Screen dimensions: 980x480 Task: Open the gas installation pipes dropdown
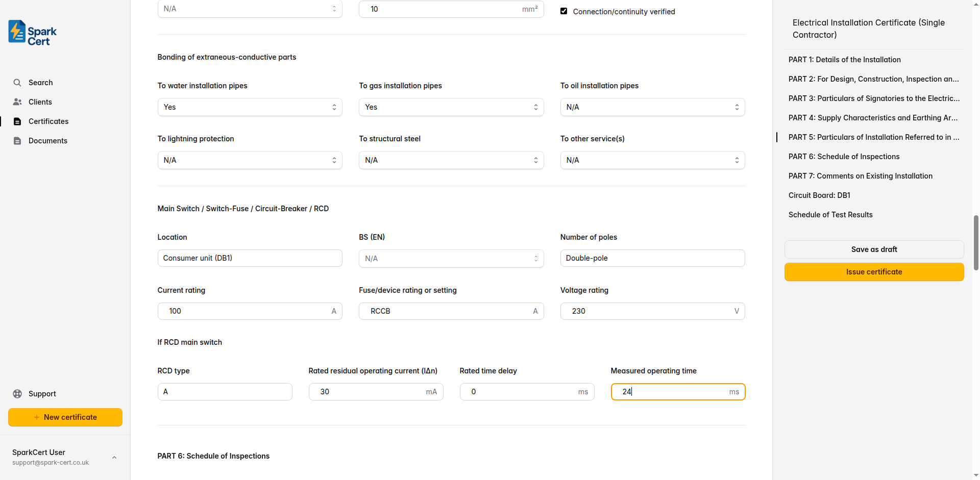tap(451, 107)
